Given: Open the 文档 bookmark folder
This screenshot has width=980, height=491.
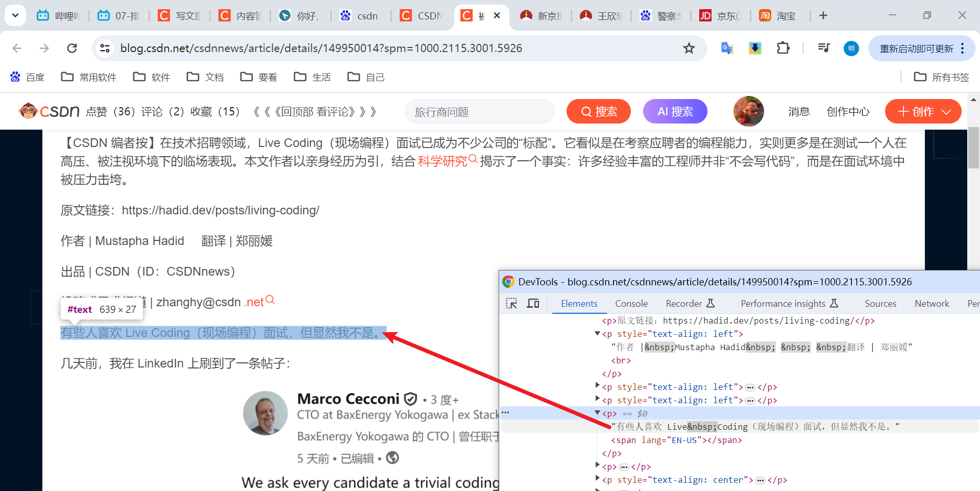Looking at the screenshot, I should coord(205,77).
